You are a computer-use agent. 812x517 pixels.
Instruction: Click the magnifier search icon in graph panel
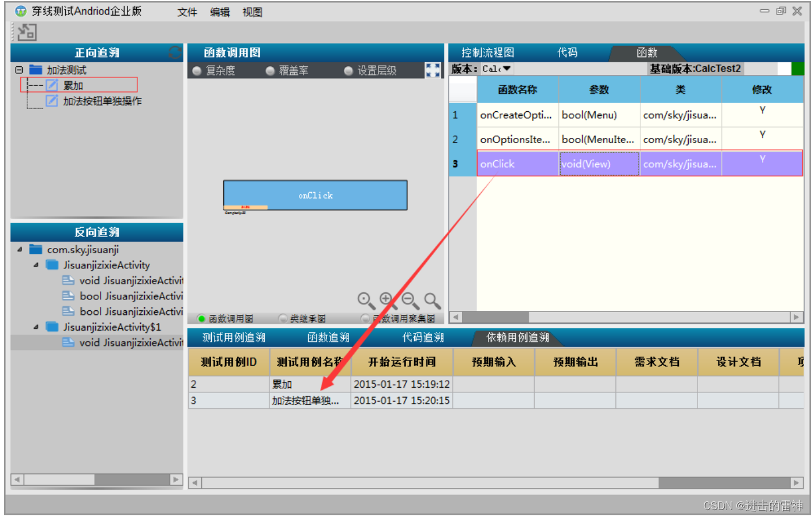click(430, 299)
